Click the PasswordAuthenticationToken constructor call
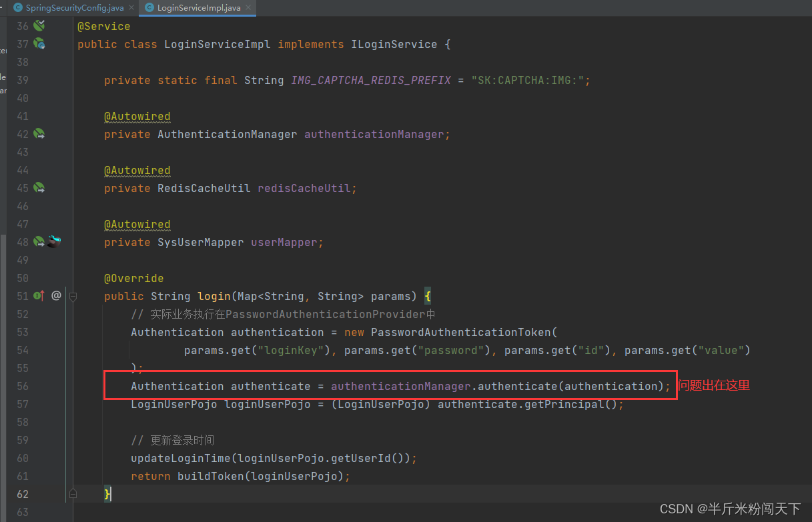This screenshot has height=522, width=812. click(461, 332)
